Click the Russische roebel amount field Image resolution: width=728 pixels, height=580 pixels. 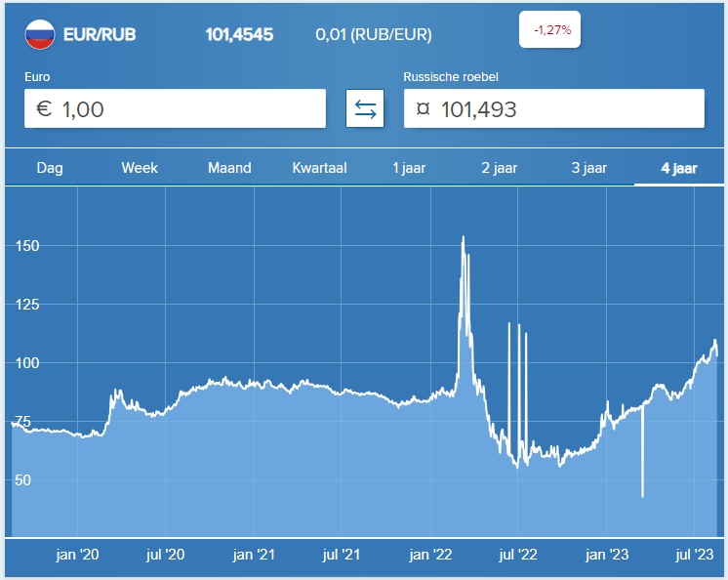[553, 108]
